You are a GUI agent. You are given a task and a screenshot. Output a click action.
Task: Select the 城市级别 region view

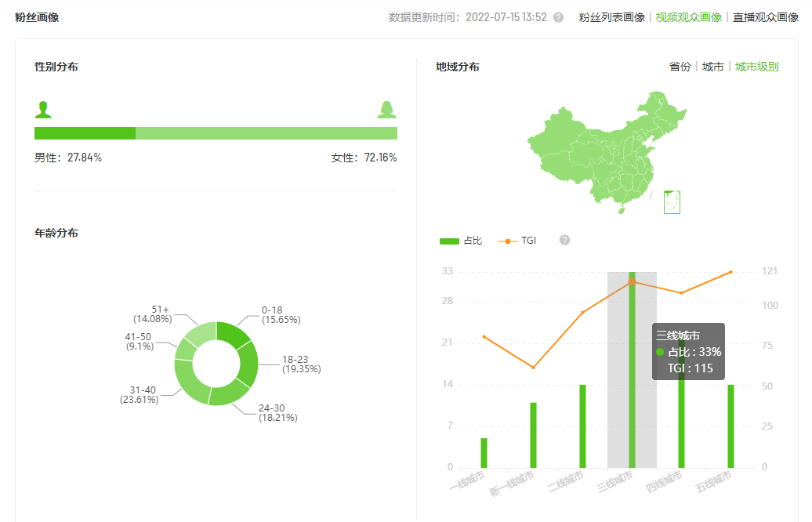(756, 67)
